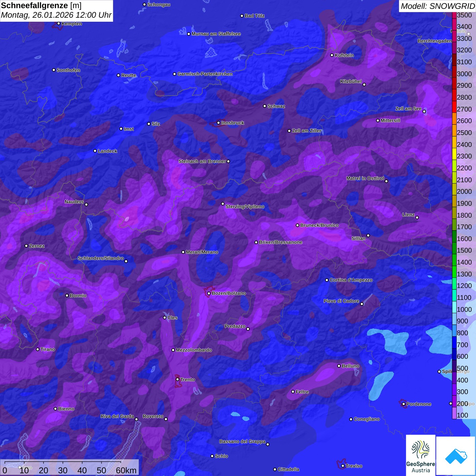Click the Steinach am Brenner label
This screenshot has height=476, width=476.
click(202, 161)
